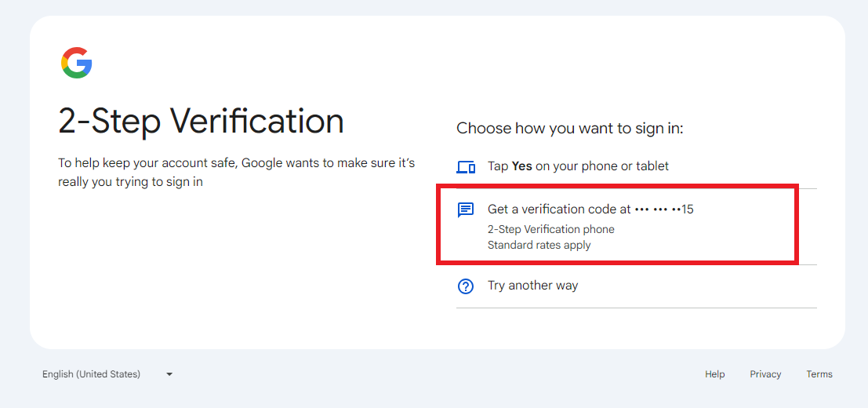This screenshot has width=868, height=408.
Task: Open the English (United States) language selector
Action: (x=92, y=374)
